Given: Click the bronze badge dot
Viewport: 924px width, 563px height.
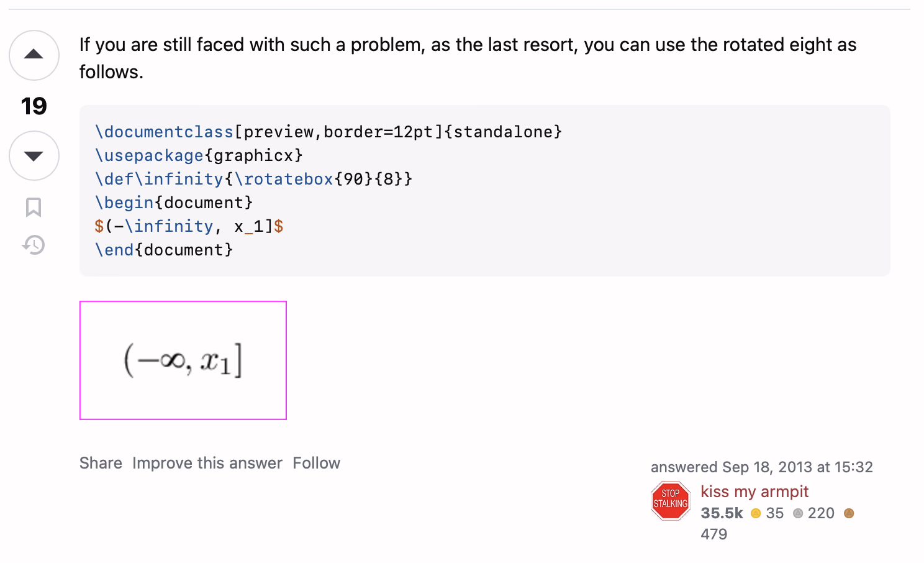Looking at the screenshot, I should coord(849,513).
